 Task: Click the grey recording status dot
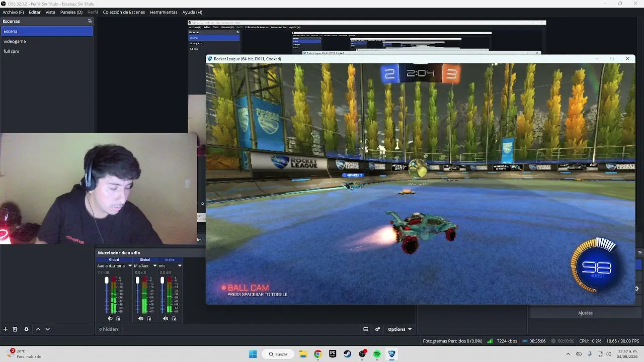553,341
